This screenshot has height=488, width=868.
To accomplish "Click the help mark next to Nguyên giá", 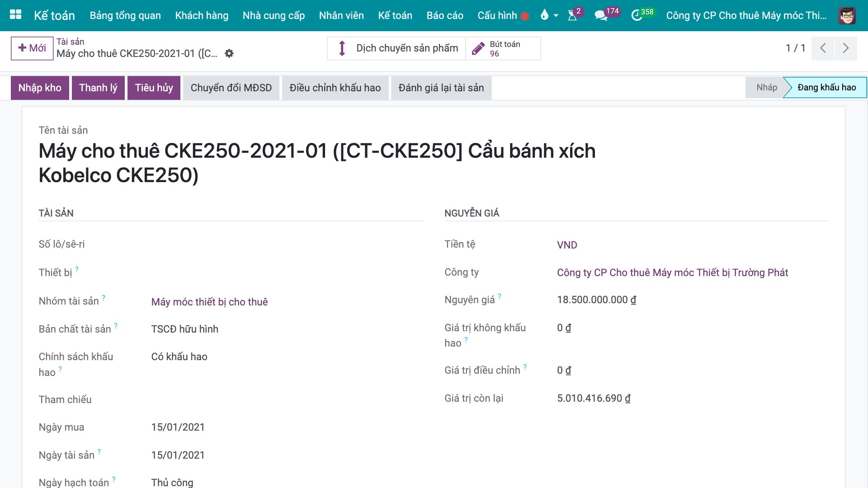I will pyautogui.click(x=500, y=296).
